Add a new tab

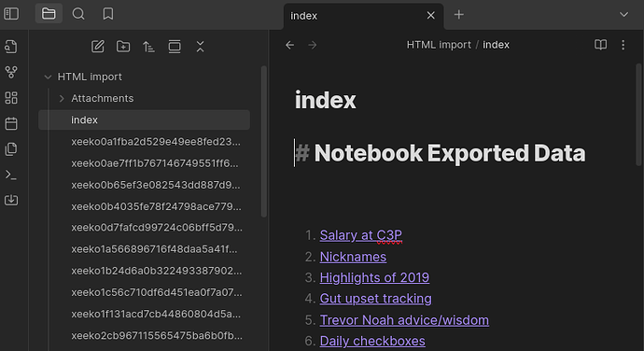pos(459,15)
